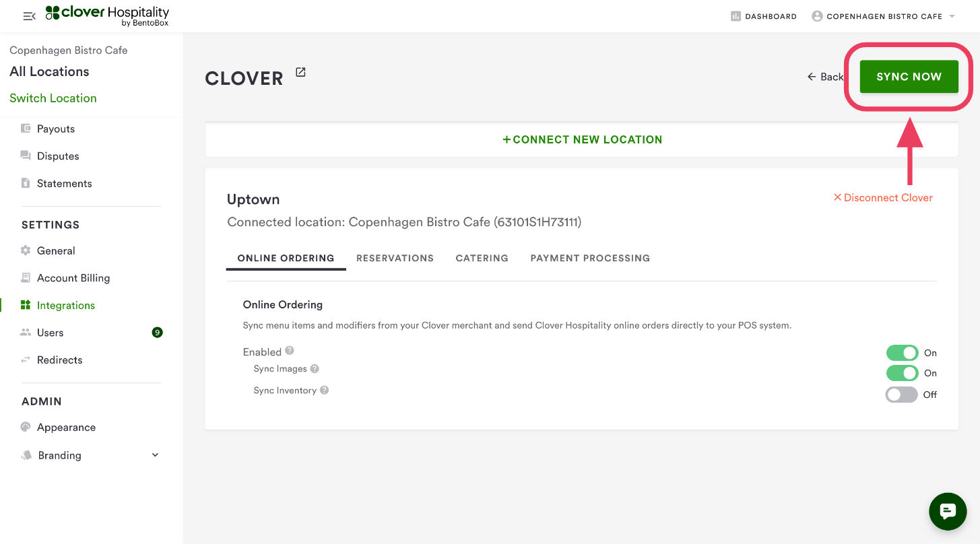
Task: Click the Integrations grid icon
Action: click(x=26, y=305)
